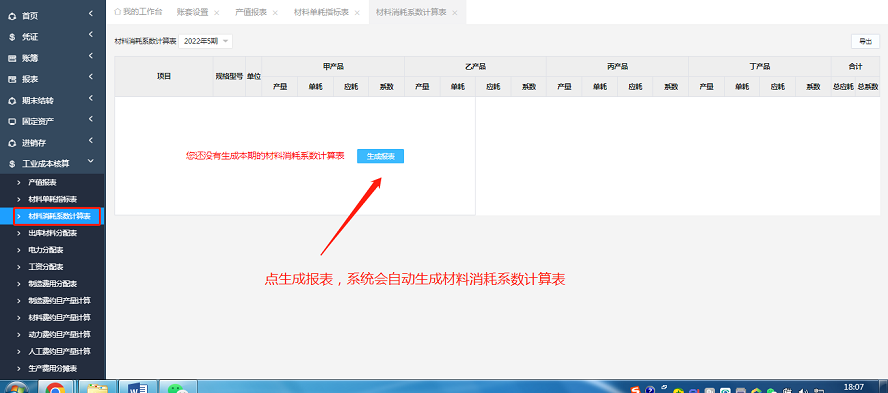Viewport: 888px width, 393px height.
Task: Open Chrome from the Windows taskbar
Action: (55, 387)
